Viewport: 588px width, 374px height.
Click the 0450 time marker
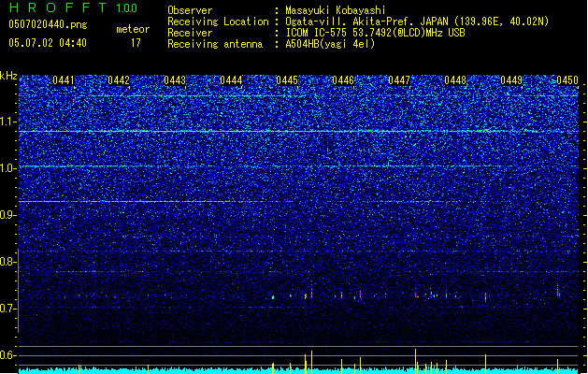567,80
